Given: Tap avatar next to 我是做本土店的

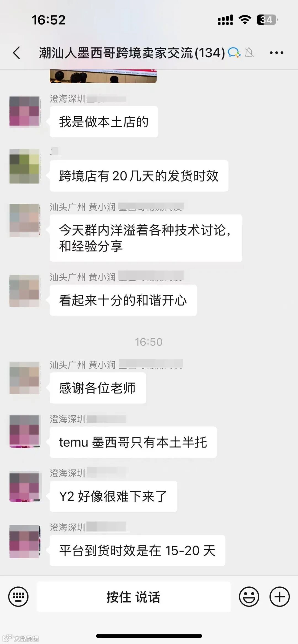Looking at the screenshot, I should (x=25, y=112).
